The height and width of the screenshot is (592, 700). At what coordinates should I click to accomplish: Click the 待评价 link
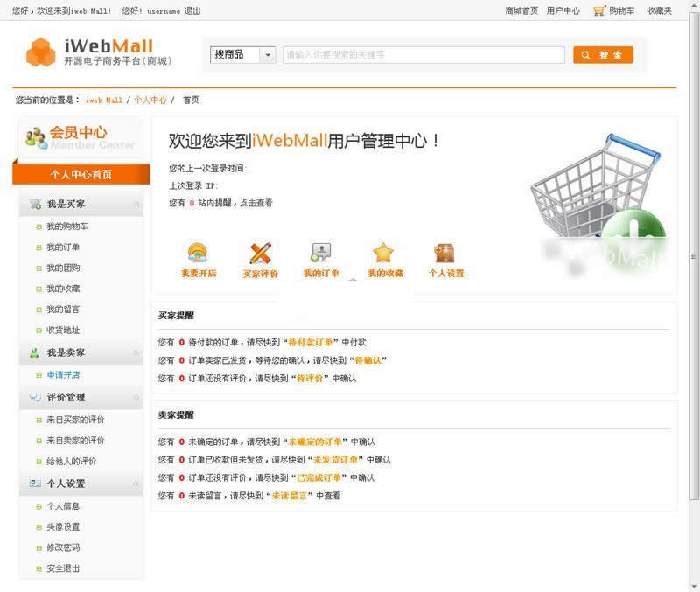pos(310,379)
